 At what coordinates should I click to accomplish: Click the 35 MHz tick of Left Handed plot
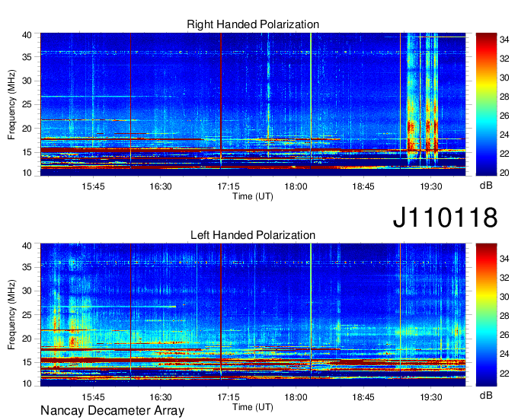(27, 267)
